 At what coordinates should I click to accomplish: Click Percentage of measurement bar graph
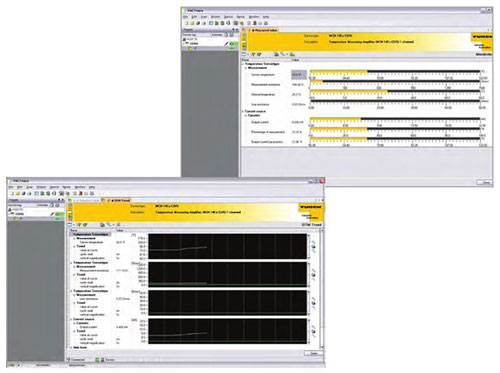395,129
